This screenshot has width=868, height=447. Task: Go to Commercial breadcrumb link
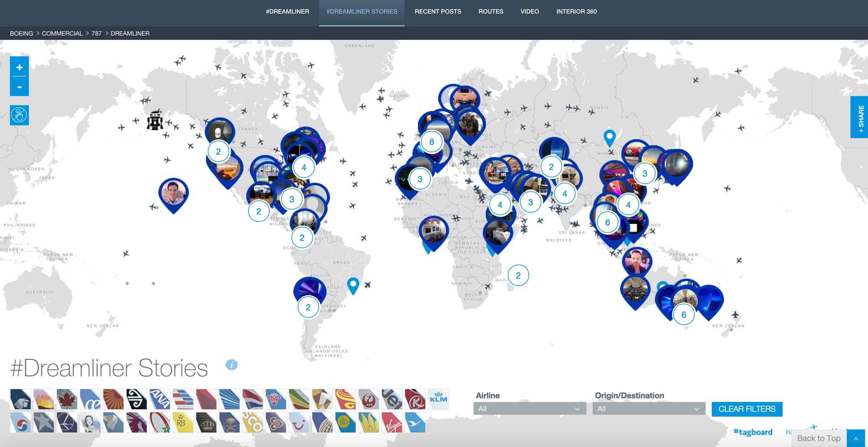tap(62, 33)
